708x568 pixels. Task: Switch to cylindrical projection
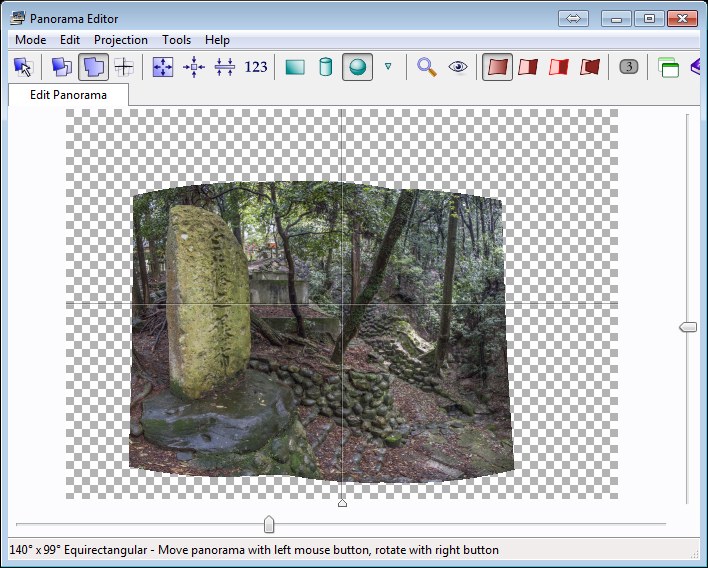pos(325,67)
